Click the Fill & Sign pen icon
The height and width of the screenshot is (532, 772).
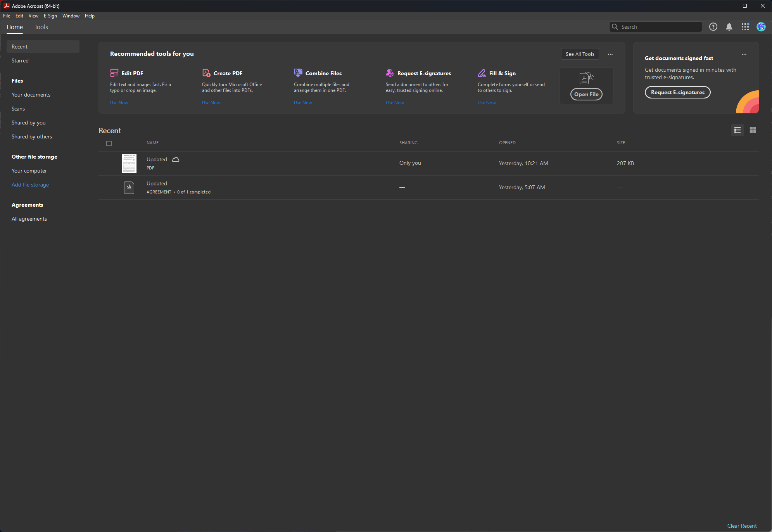[x=482, y=73]
